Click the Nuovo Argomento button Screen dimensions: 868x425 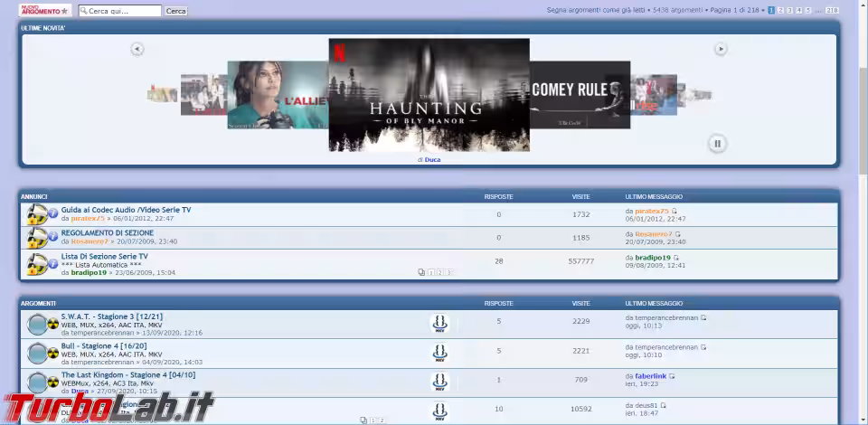point(45,11)
